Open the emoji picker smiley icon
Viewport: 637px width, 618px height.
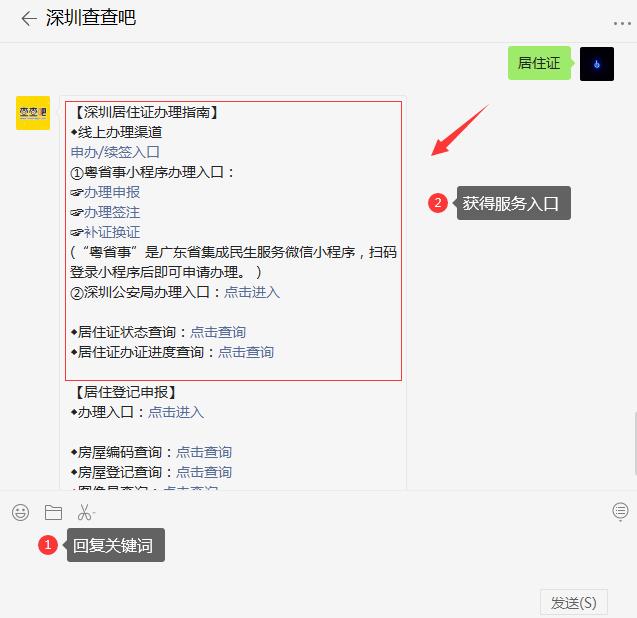(20, 512)
